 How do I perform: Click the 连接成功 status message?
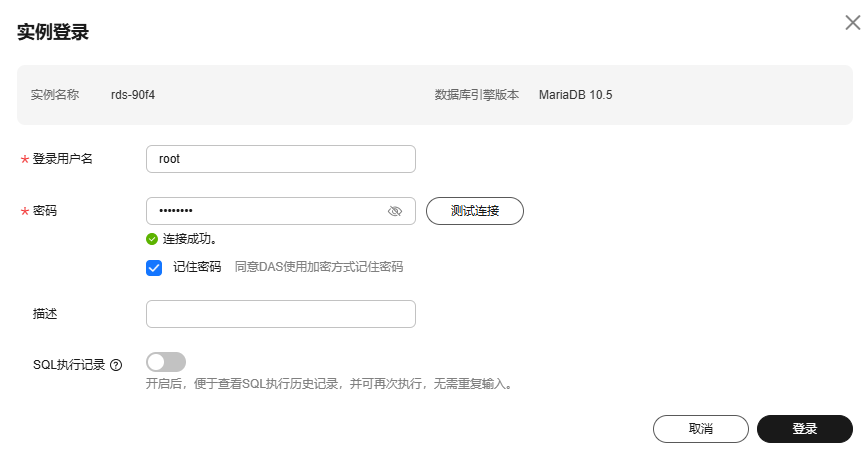(190, 239)
